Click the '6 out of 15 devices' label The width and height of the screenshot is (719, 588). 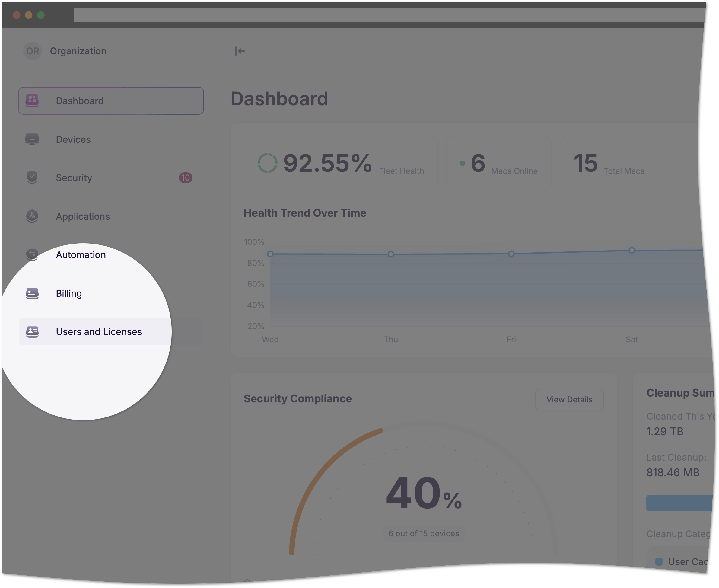(x=424, y=533)
